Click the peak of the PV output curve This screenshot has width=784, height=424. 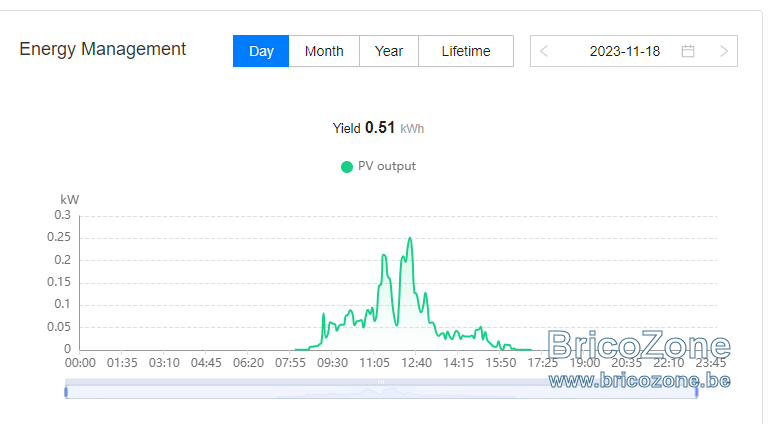(410, 238)
